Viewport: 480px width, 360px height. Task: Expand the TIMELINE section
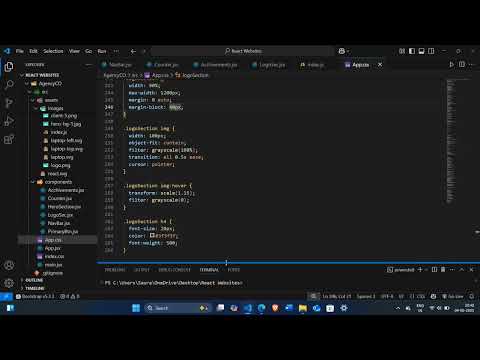(35, 288)
